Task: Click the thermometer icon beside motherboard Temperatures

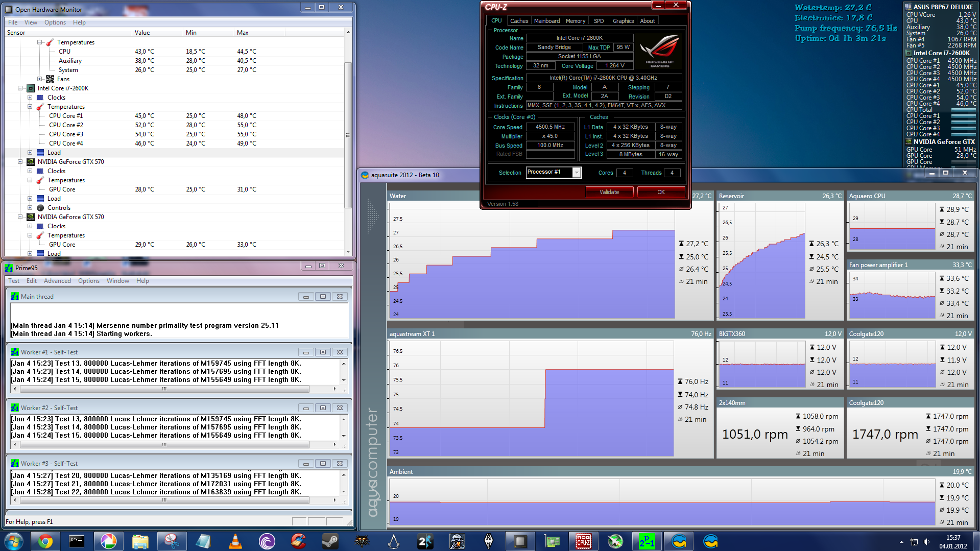Action: (50, 42)
